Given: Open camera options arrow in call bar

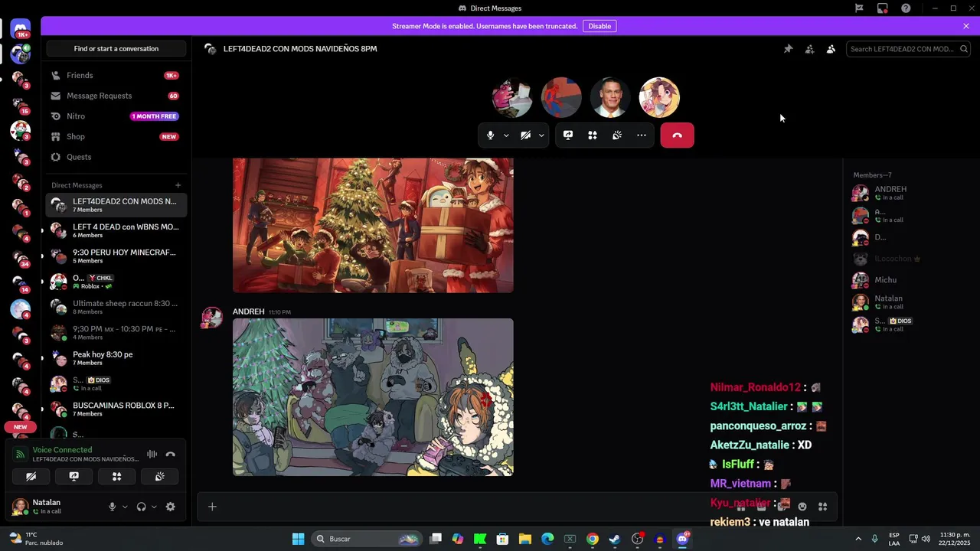Looking at the screenshot, I should (x=541, y=135).
